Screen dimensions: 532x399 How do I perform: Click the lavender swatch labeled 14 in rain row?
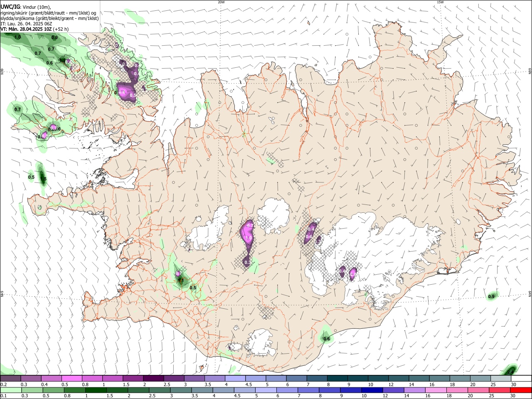tap(414, 390)
